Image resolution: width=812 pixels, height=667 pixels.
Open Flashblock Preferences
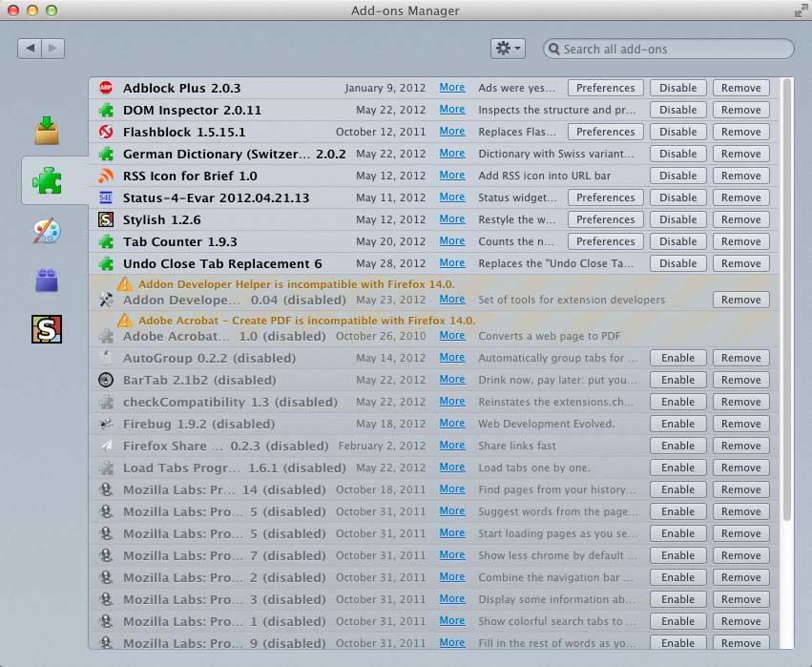click(x=604, y=131)
